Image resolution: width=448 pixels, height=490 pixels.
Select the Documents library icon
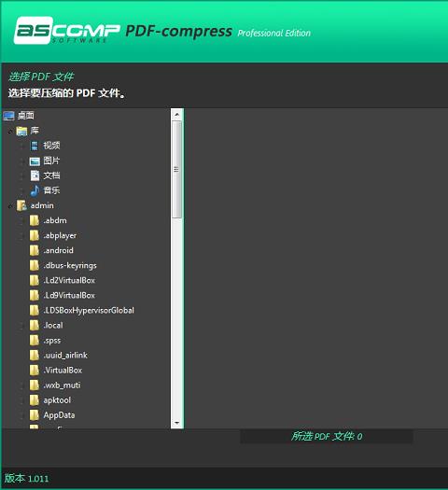click(x=35, y=175)
